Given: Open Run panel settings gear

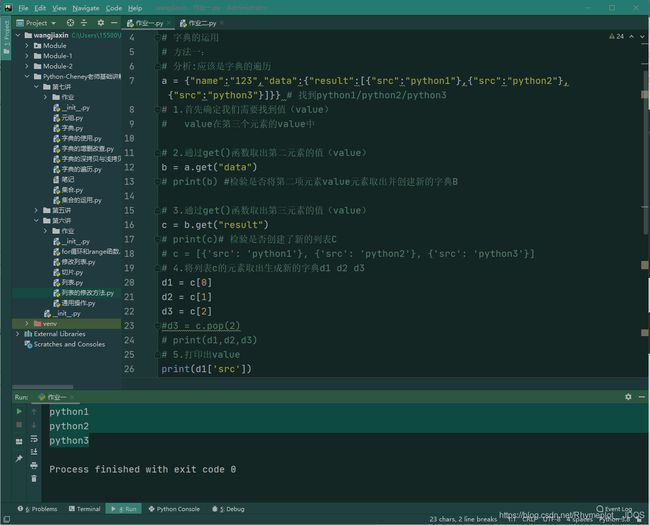Looking at the screenshot, I should [628, 397].
